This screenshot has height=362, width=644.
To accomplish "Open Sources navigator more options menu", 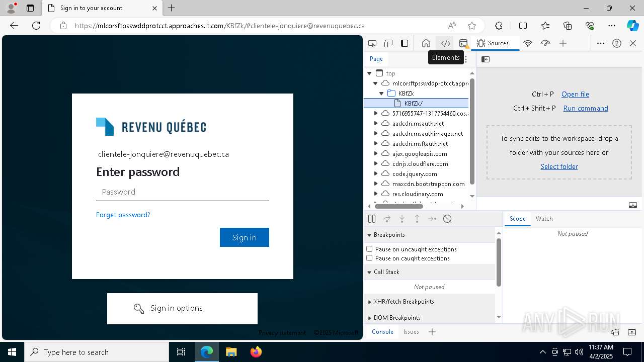I will (x=466, y=59).
